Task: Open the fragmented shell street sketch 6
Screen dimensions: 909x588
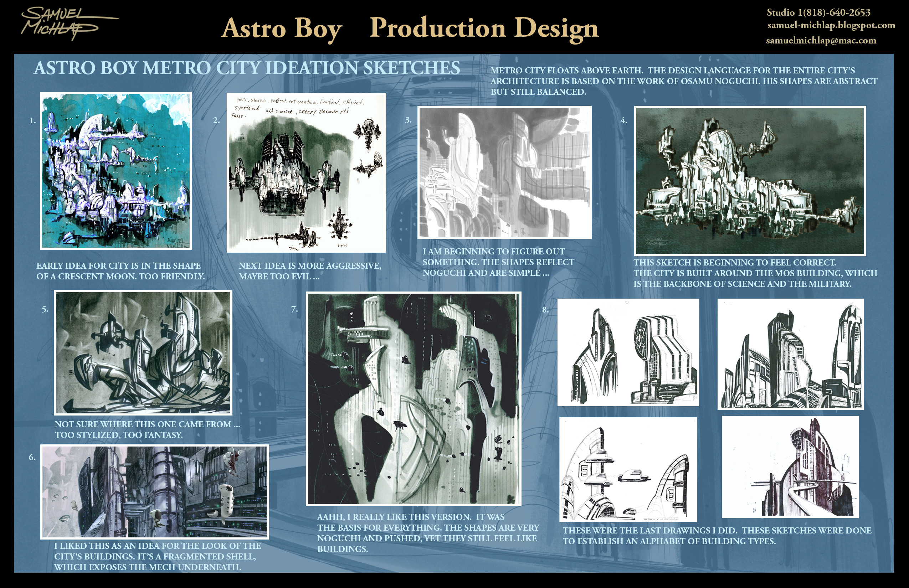Action: coord(155,492)
